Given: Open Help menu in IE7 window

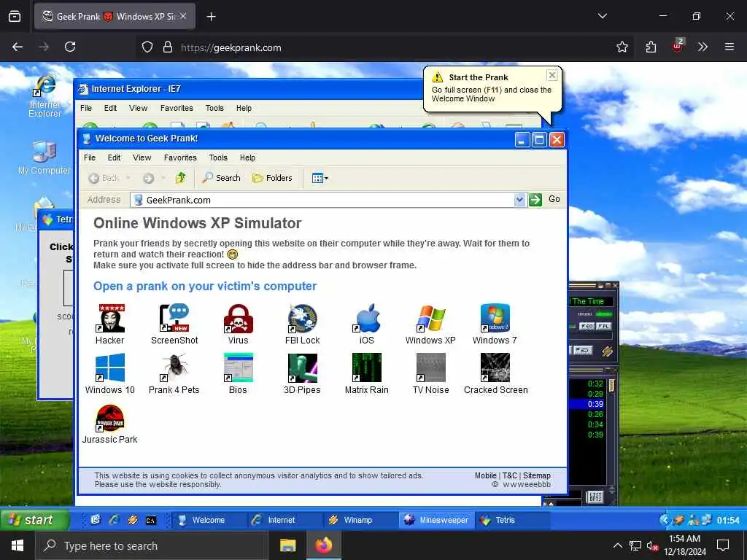Looking at the screenshot, I should [x=244, y=108].
